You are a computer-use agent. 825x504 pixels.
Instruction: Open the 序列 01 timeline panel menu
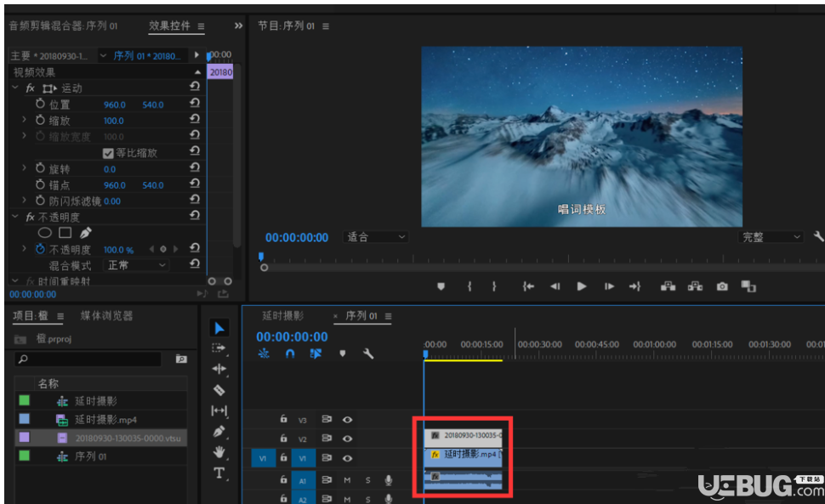pyautogui.click(x=389, y=316)
